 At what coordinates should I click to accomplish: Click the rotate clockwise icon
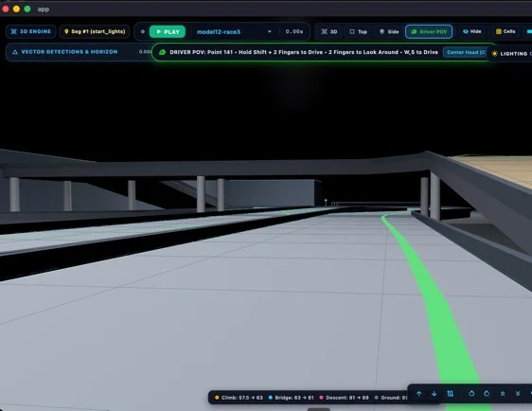point(487,394)
